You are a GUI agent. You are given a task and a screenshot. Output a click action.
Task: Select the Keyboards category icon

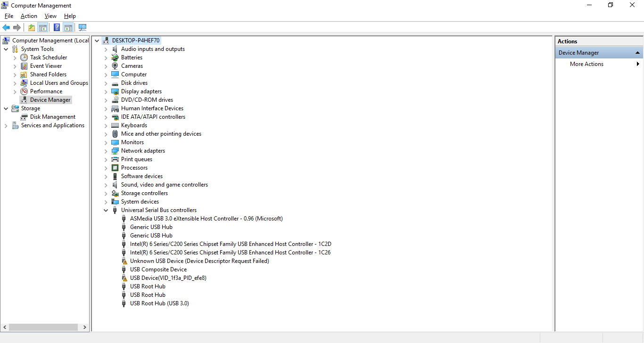[x=115, y=125]
